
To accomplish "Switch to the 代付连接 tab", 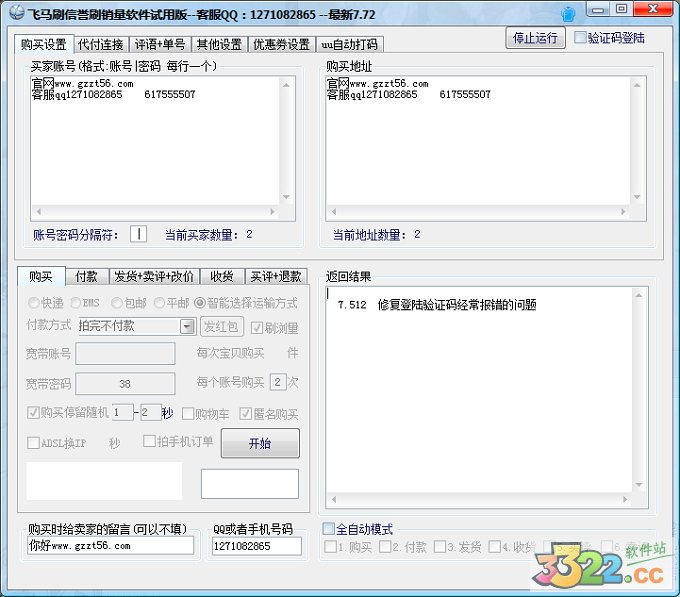I will click(x=101, y=44).
